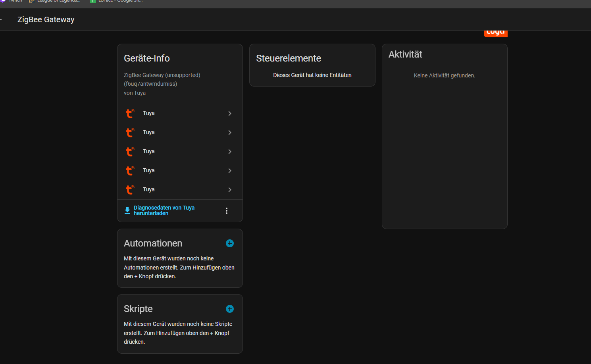Click the Geräte-Info heading
This screenshot has width=591, height=364.
pyautogui.click(x=147, y=58)
